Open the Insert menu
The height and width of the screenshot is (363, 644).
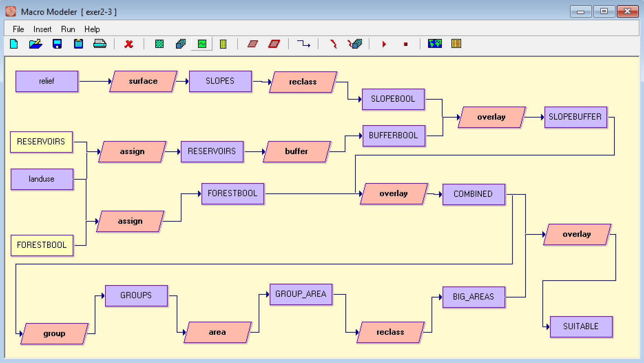[42, 29]
